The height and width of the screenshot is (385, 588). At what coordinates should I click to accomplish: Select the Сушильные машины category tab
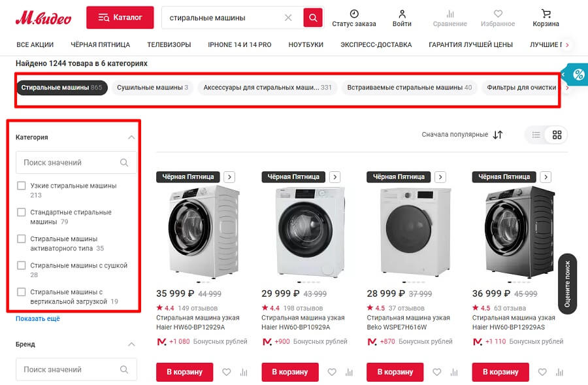pos(152,88)
